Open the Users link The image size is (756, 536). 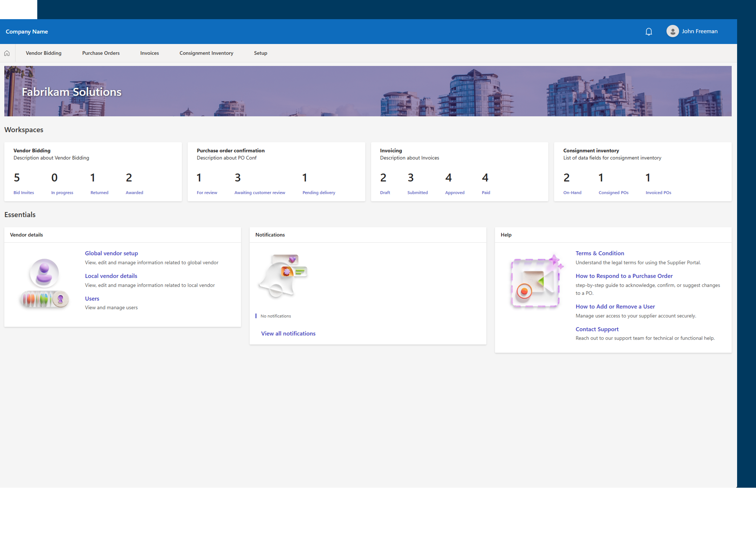coord(92,298)
